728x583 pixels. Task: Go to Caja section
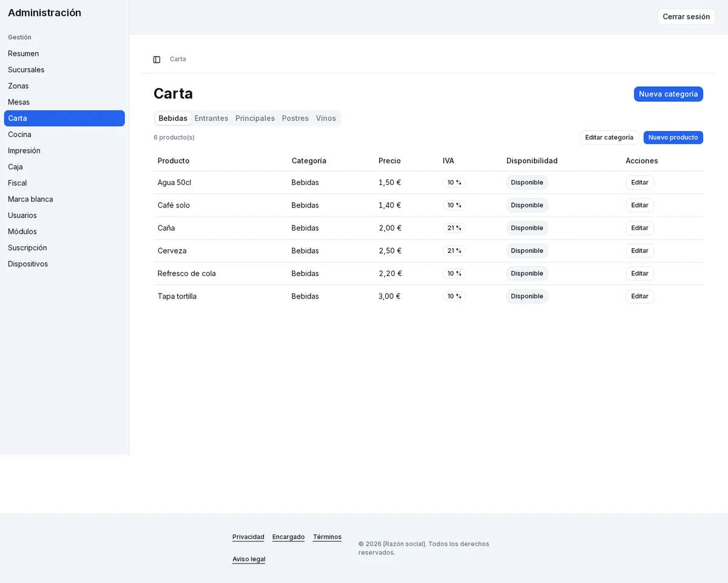pos(64,167)
